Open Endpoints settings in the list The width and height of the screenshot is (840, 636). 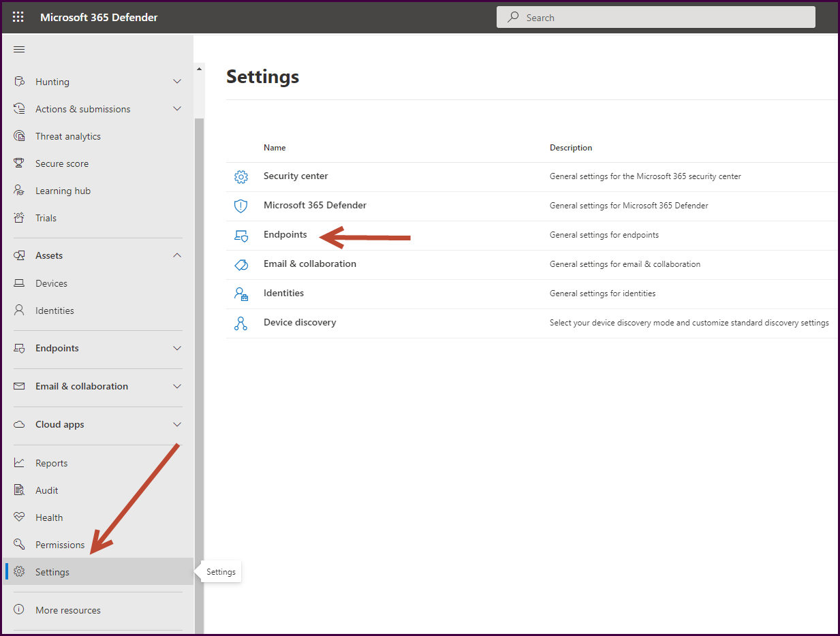tap(285, 235)
